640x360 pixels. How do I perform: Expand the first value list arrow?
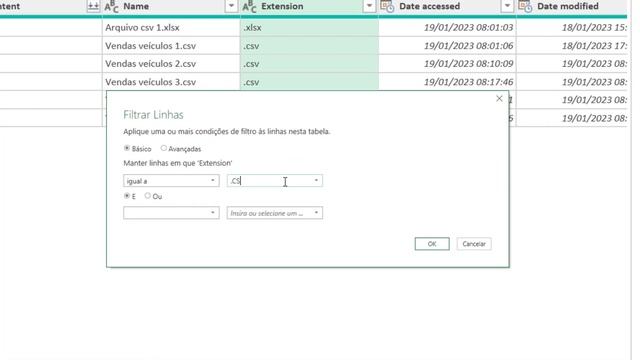[x=316, y=181]
